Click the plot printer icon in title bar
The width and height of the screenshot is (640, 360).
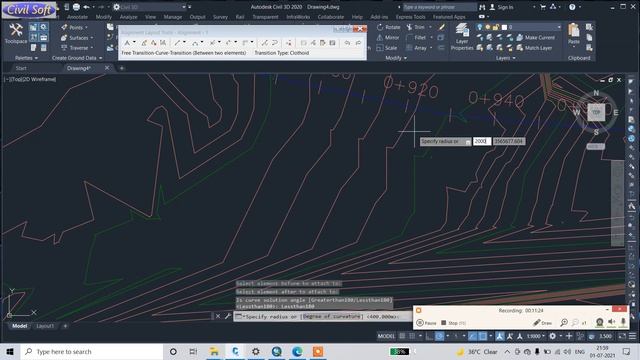[76, 7]
